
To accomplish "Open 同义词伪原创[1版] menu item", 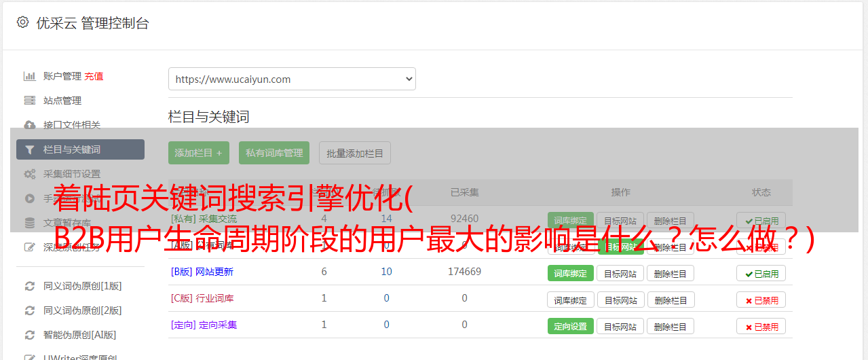I will click(83, 286).
